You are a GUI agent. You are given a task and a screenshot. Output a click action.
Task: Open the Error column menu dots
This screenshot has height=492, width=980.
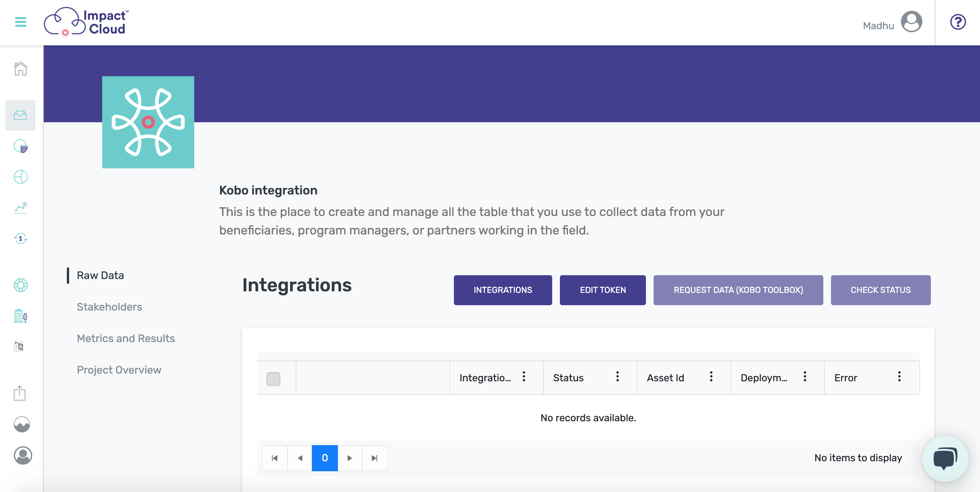[x=899, y=377]
